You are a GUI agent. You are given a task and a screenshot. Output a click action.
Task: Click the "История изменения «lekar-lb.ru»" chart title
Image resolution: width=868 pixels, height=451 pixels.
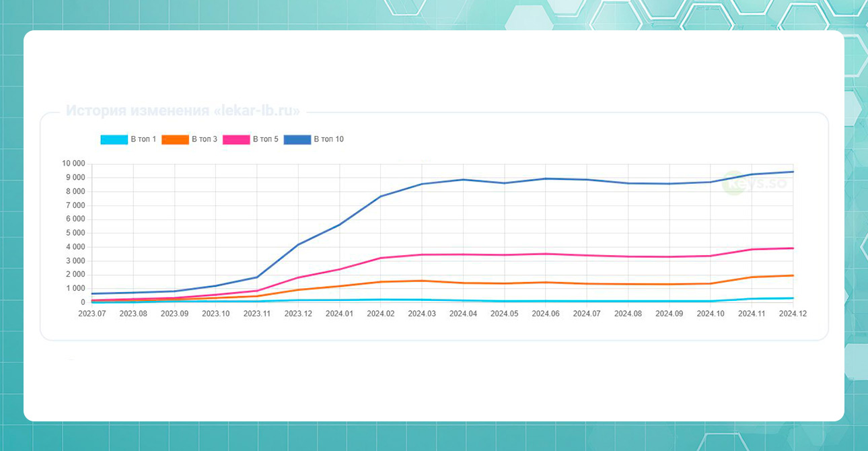point(182,112)
